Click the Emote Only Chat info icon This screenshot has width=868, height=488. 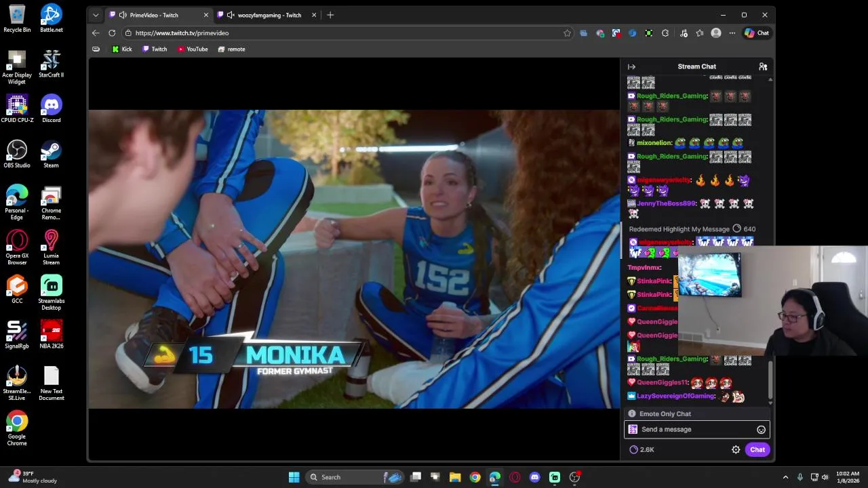click(632, 414)
